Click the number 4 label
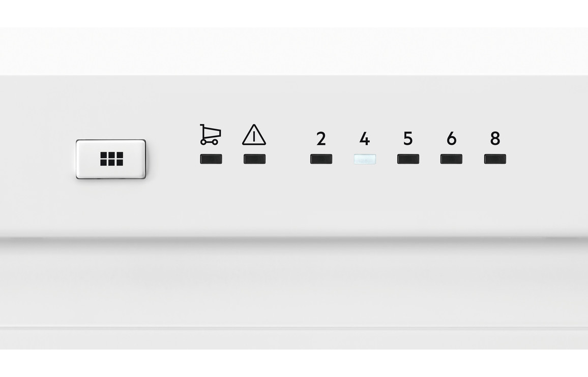Screen dimensions: 588x377 tap(365, 139)
